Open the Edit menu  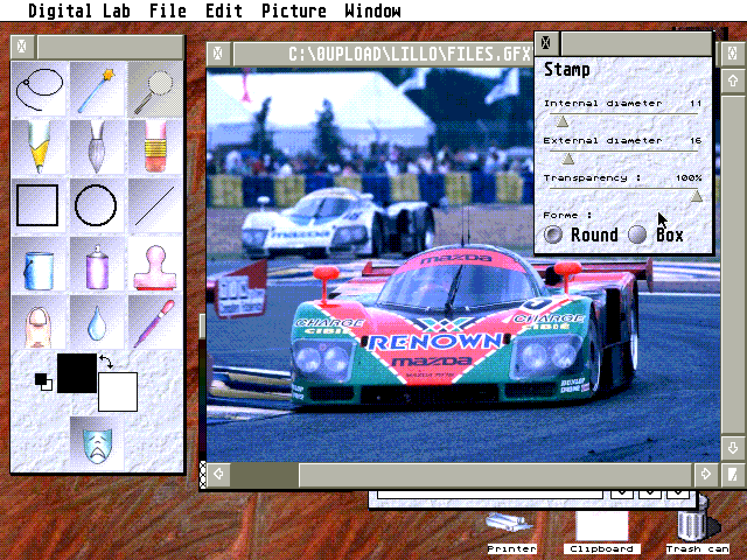[224, 10]
